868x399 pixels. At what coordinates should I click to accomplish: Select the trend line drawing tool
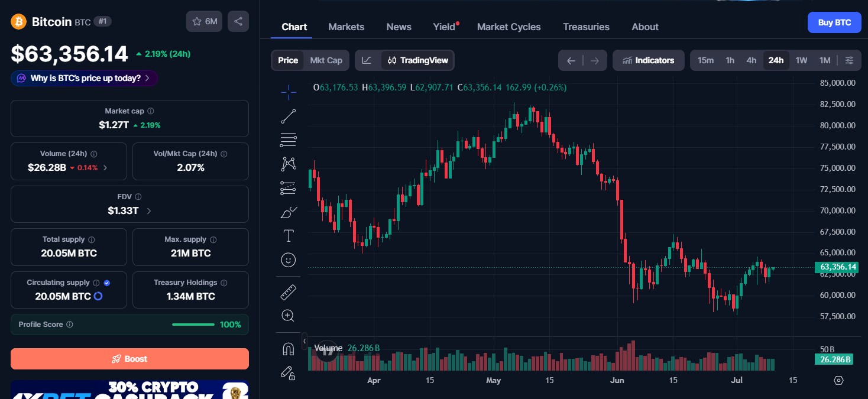tap(289, 116)
